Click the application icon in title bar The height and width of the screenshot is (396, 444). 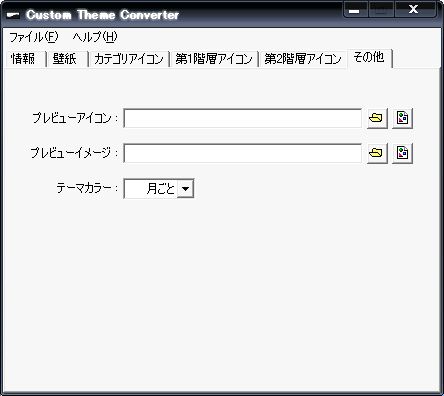click(13, 15)
